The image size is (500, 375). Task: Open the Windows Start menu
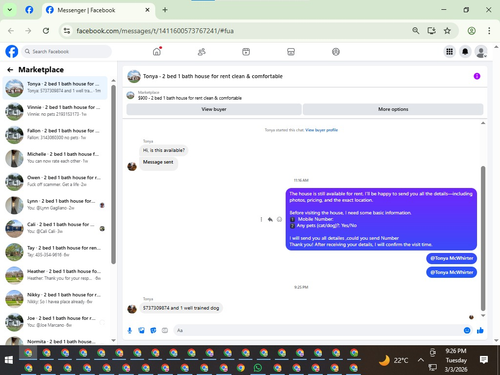(9, 360)
